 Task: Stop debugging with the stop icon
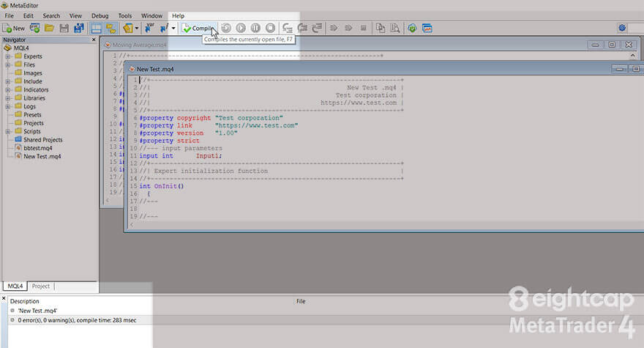[270, 28]
